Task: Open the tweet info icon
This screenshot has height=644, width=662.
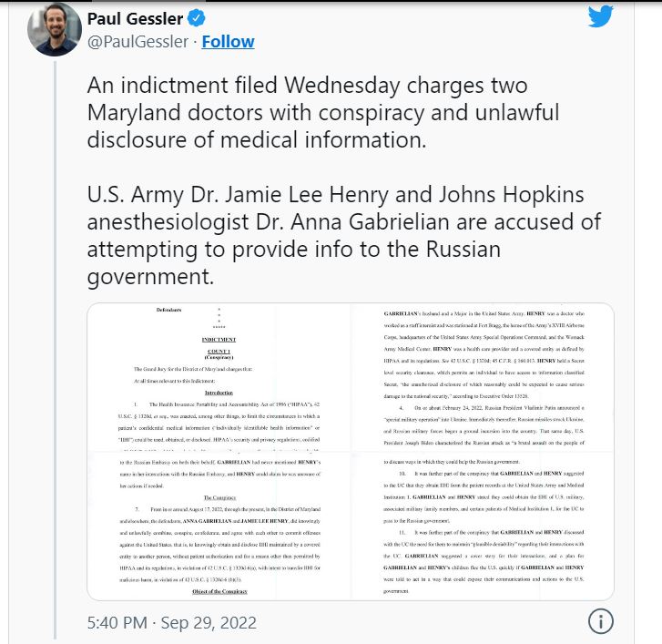Action: point(599,622)
